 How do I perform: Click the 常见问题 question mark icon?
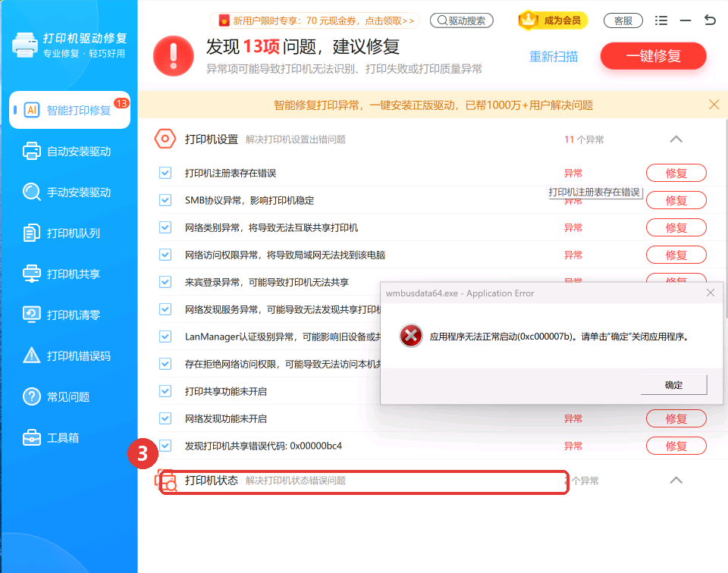point(32,396)
